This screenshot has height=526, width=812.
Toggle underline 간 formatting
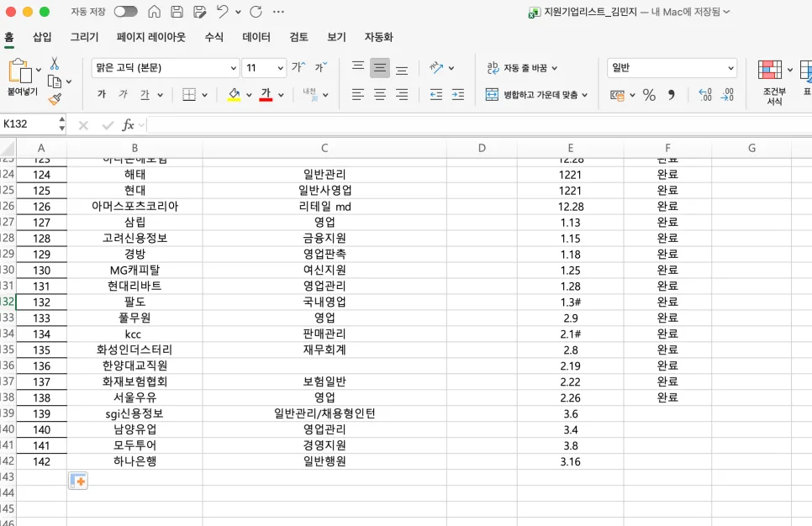[145, 94]
